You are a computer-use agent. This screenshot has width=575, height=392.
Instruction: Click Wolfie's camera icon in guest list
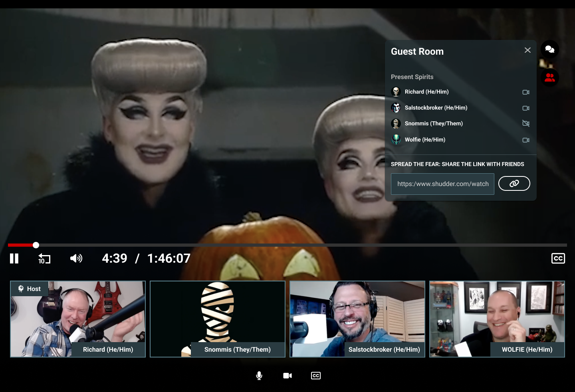point(526,140)
